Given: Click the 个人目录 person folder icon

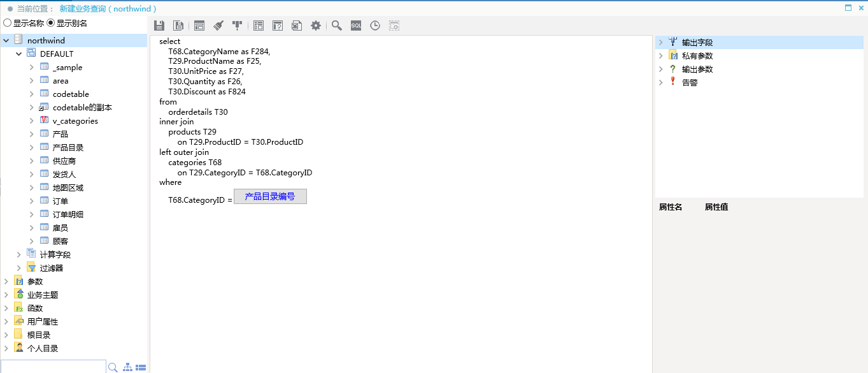Looking at the screenshot, I should coord(18,348).
